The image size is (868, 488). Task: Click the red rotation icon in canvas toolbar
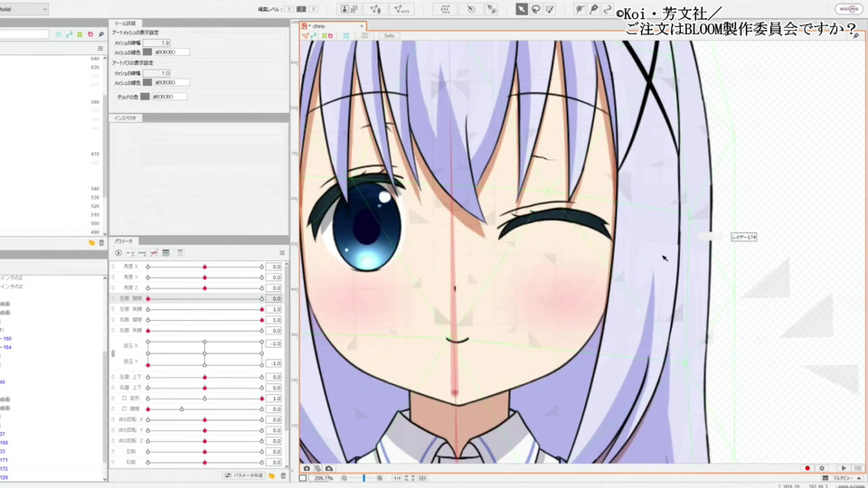(x=331, y=35)
